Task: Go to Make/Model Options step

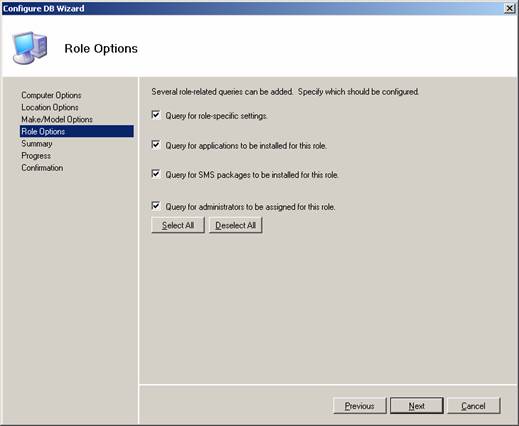Action: click(57, 119)
